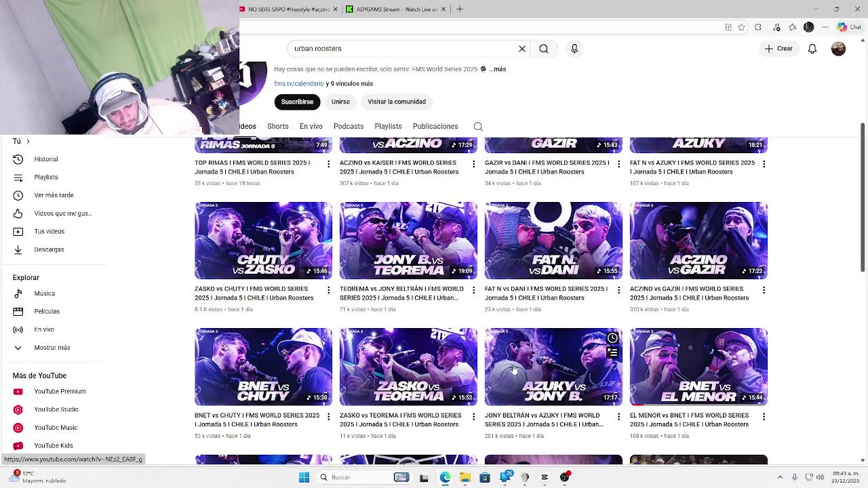The height and width of the screenshot is (488, 868).
Task: Click Visitar la comunidad button
Action: point(397,102)
